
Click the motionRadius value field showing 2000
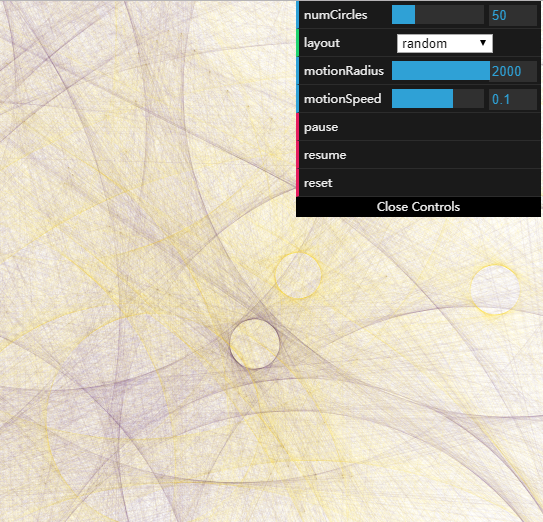(513, 71)
